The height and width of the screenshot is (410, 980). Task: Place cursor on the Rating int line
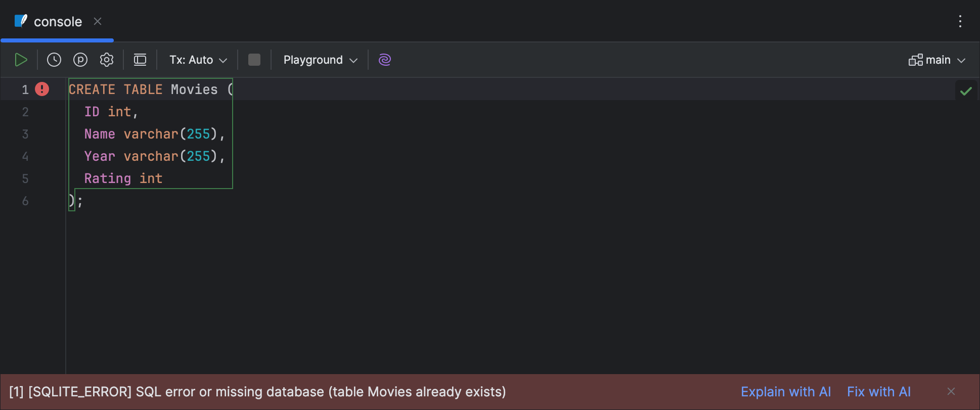pos(123,178)
